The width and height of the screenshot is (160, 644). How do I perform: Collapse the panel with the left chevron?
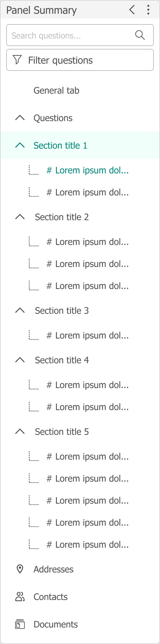[x=132, y=10]
